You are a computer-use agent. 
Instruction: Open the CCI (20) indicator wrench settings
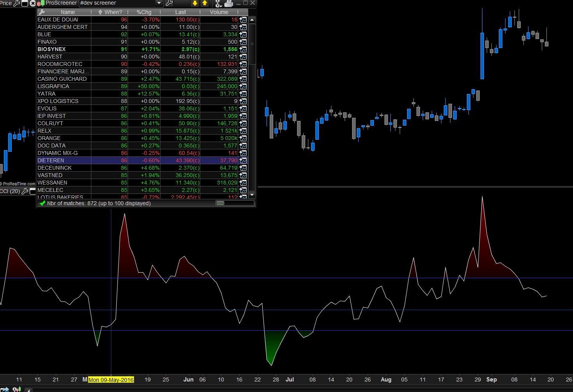25,191
